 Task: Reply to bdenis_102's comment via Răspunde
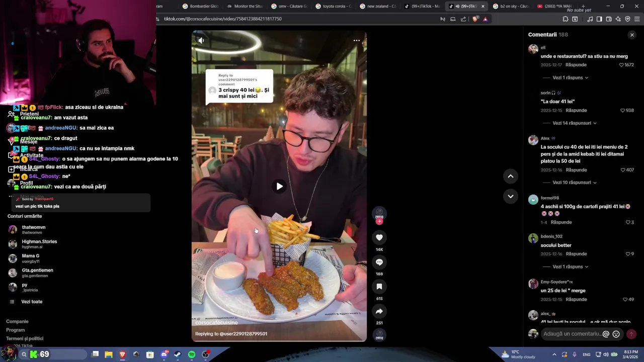click(x=576, y=254)
